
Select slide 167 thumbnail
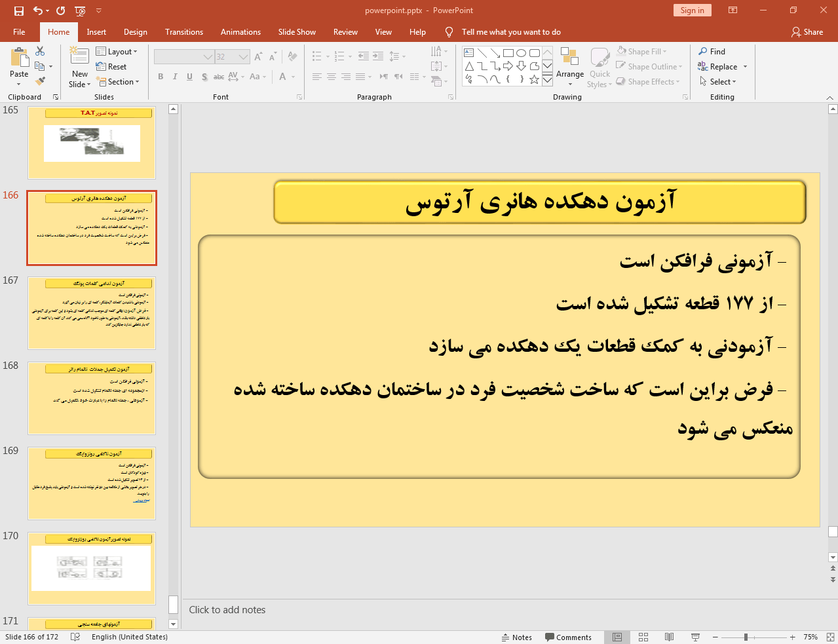(92, 313)
